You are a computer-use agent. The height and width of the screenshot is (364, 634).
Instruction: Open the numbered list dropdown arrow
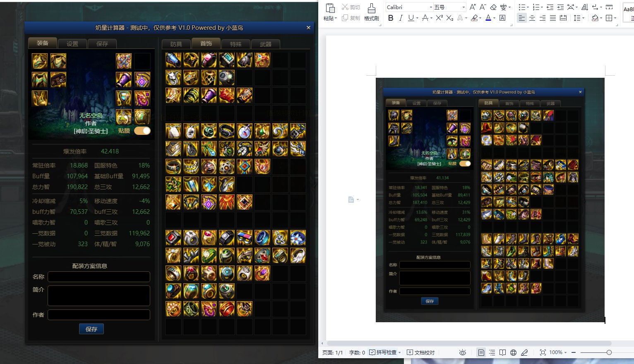(542, 7)
